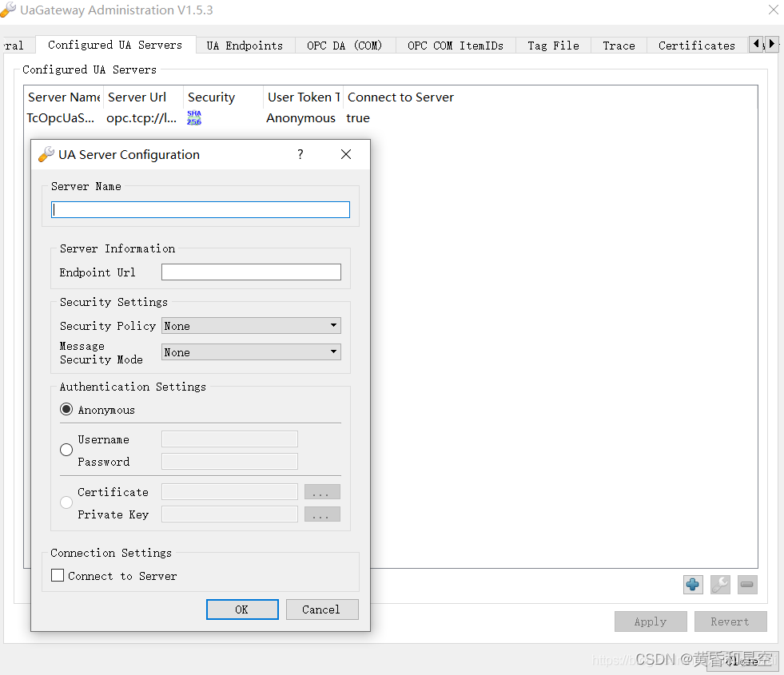Click the blue plus add server icon
Viewport: 784px width, 675px height.
coord(693,585)
